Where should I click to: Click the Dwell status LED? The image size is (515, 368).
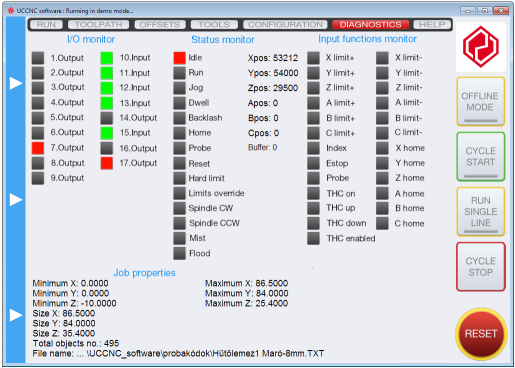[179, 103]
